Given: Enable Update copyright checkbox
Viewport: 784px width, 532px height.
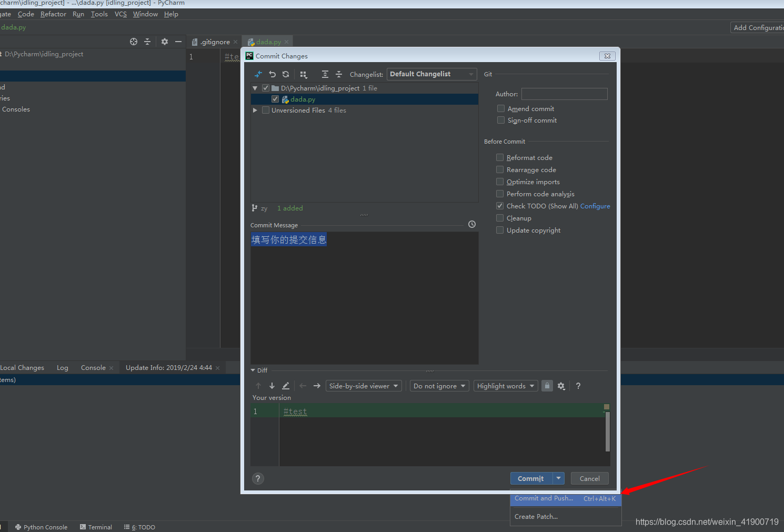Looking at the screenshot, I should click(x=500, y=230).
